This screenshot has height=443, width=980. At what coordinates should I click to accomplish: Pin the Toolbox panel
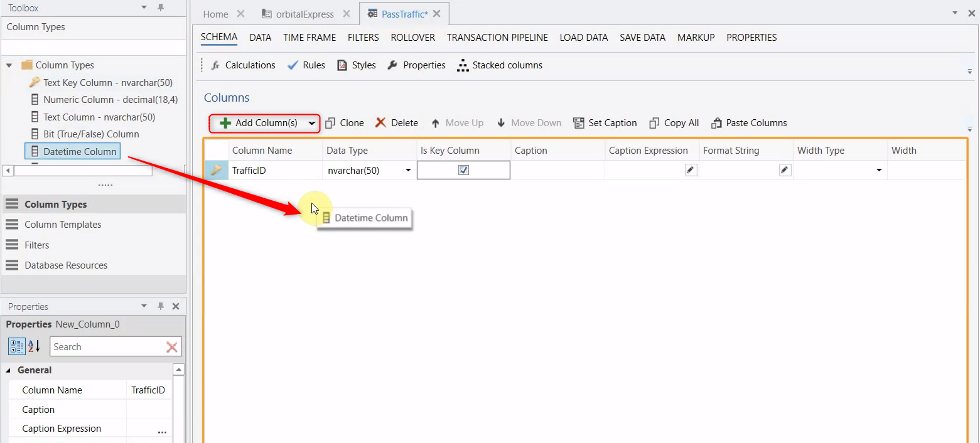tap(160, 8)
